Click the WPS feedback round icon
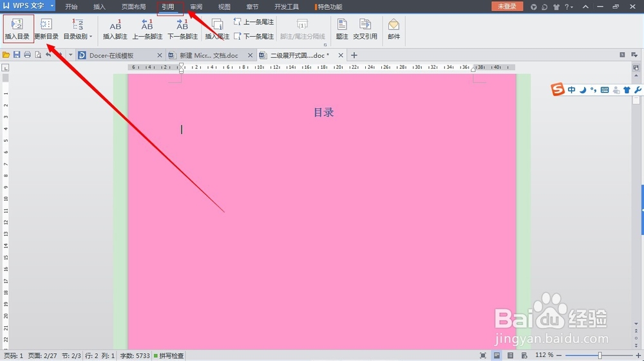 coord(533,6)
